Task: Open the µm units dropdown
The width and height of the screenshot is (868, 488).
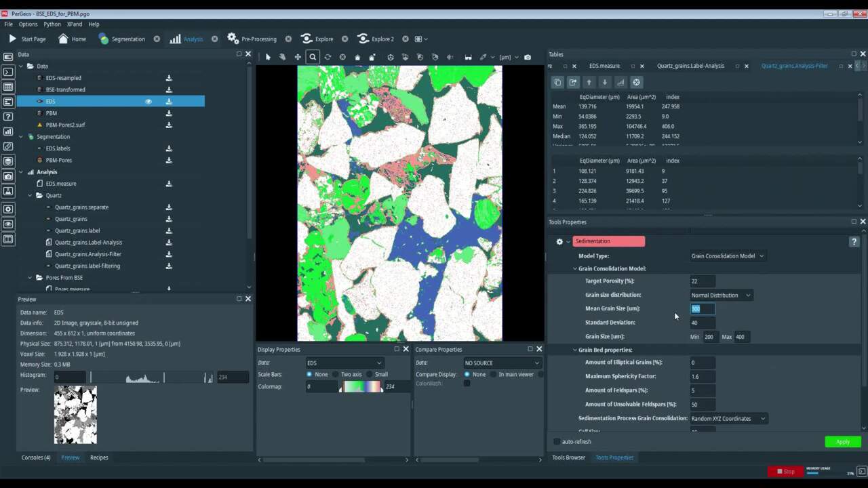Action: [x=509, y=57]
